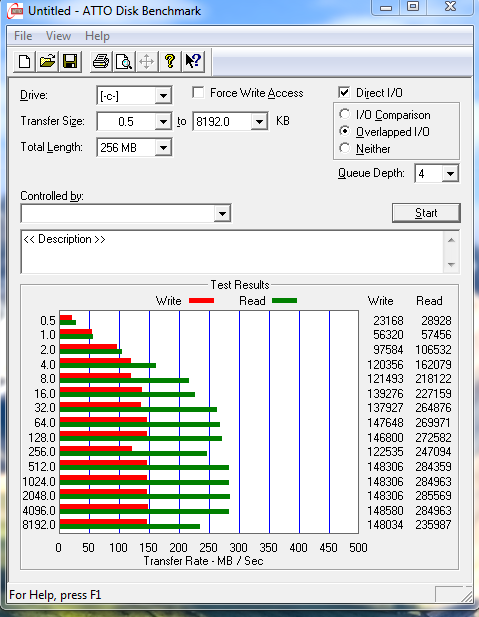This screenshot has width=479, height=617.
Task: Click the Start button
Action: 426,213
